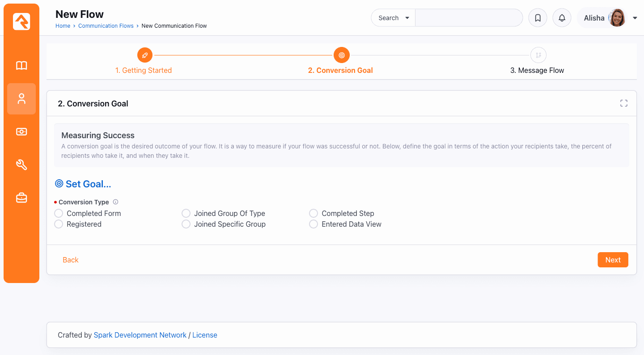View the Conversion Type info tooltip icon
Image resolution: width=644 pixels, height=355 pixels.
point(115,202)
